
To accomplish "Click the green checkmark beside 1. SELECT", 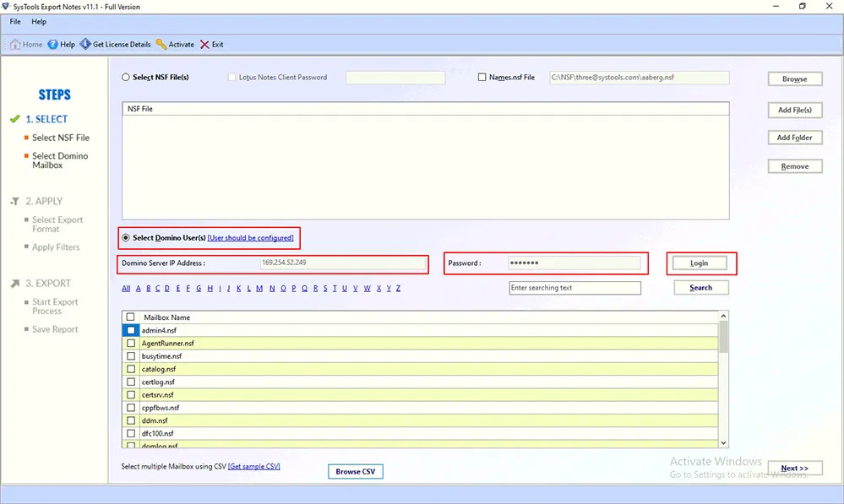I will click(15, 119).
